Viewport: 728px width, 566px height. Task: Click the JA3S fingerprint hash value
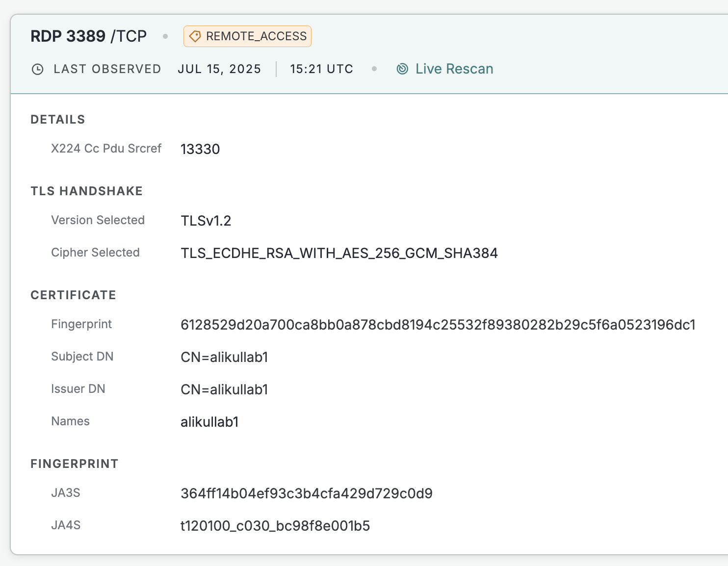click(306, 493)
